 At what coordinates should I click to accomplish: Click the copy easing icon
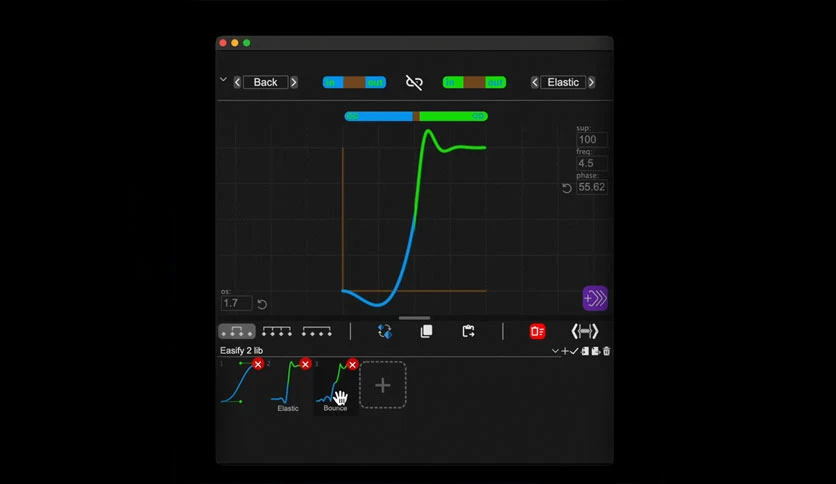coord(426,331)
